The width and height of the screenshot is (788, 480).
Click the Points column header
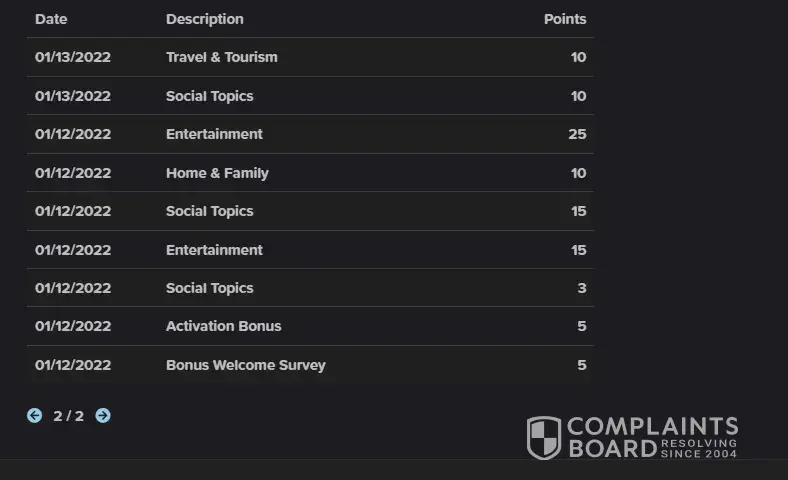(565, 19)
